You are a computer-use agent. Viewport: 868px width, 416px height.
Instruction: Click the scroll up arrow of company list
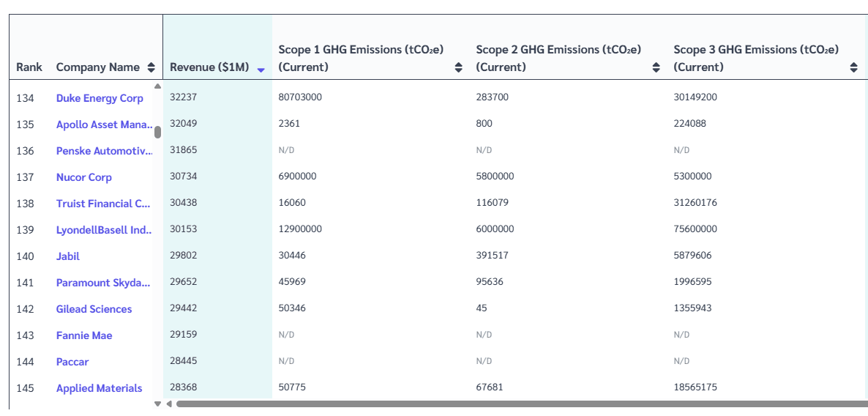(157, 86)
